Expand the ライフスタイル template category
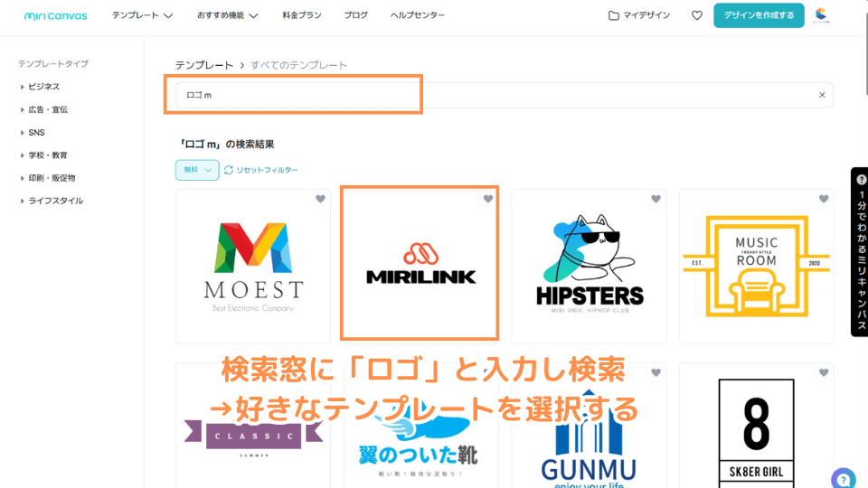 point(52,201)
